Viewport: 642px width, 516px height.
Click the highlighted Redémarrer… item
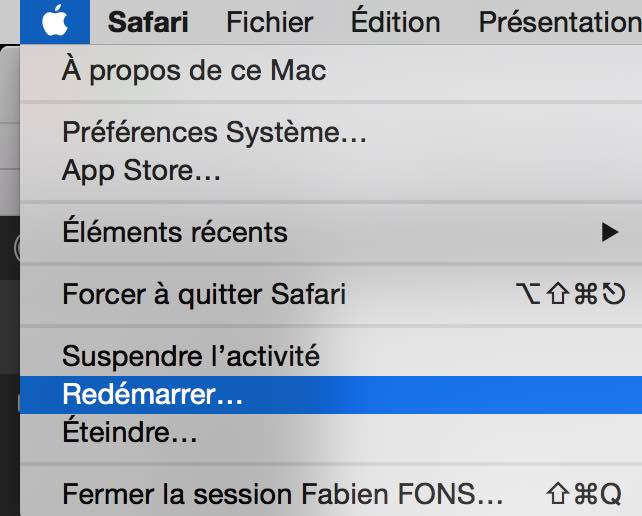pyautogui.click(x=153, y=394)
